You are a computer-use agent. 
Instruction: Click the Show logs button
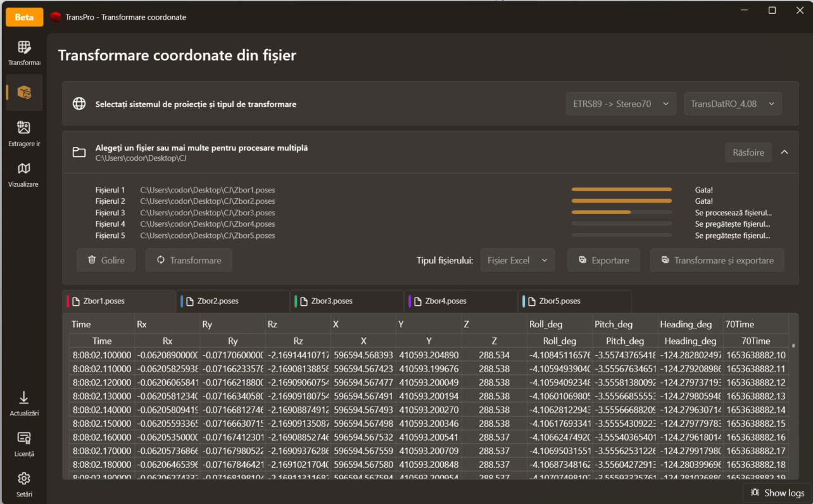(x=776, y=493)
